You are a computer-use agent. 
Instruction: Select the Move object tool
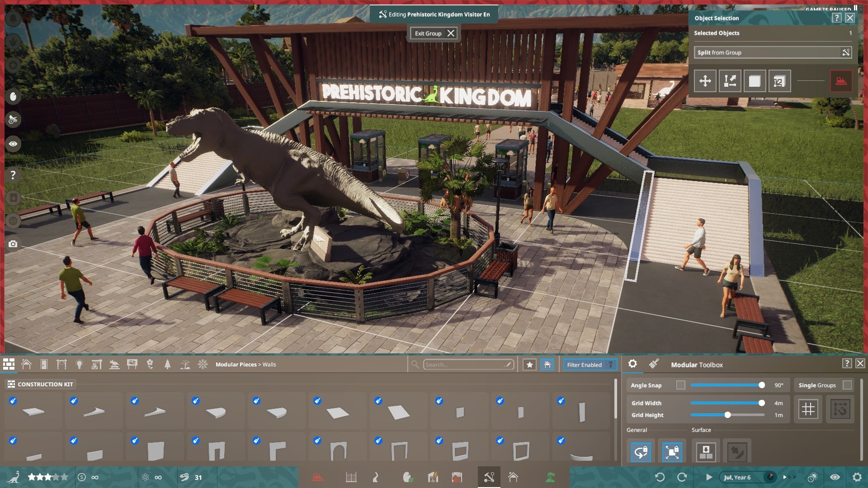coord(705,81)
